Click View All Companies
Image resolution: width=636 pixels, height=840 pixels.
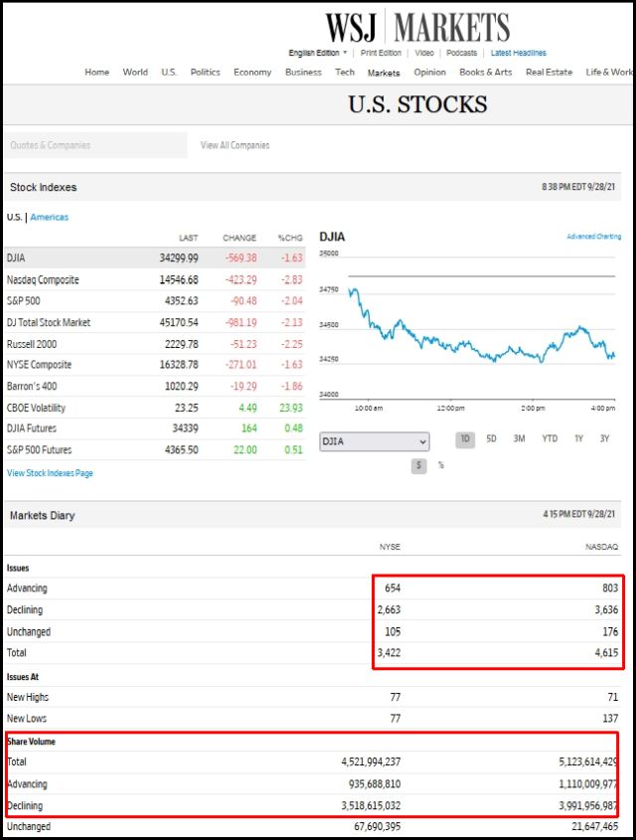(235, 145)
